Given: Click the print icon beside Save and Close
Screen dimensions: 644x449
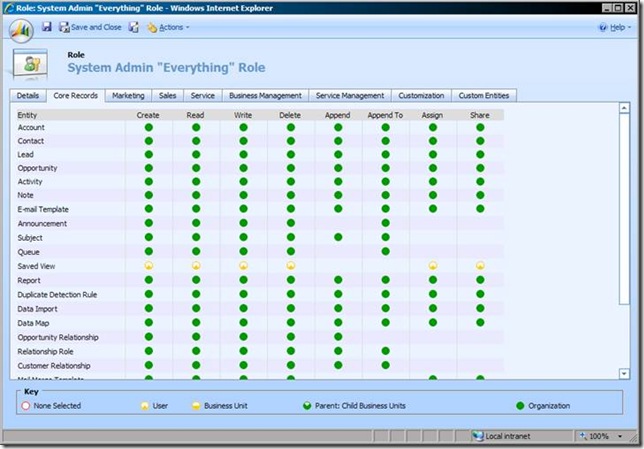Looking at the screenshot, I should click(134, 27).
